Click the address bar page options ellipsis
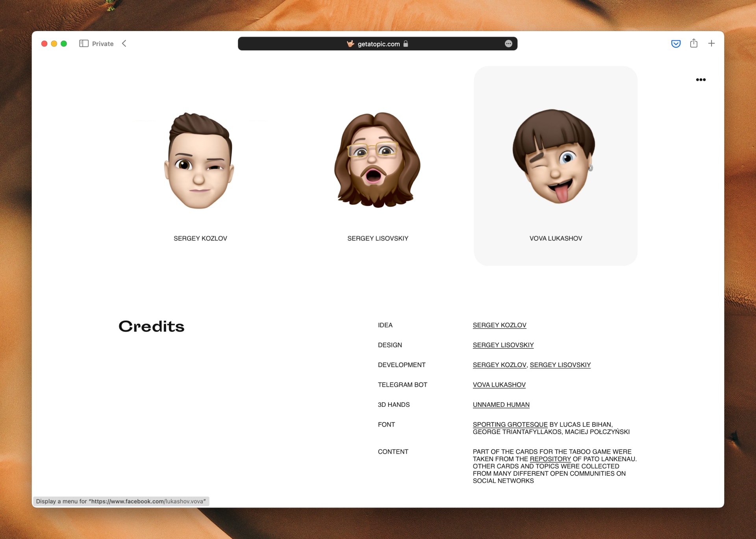The image size is (756, 539). click(508, 44)
